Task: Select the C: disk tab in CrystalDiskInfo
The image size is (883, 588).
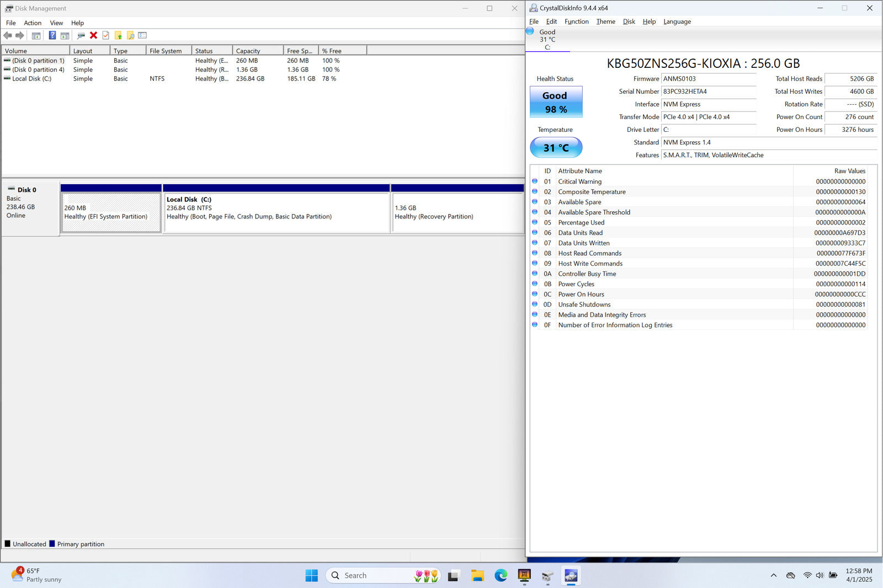Action: click(x=547, y=40)
